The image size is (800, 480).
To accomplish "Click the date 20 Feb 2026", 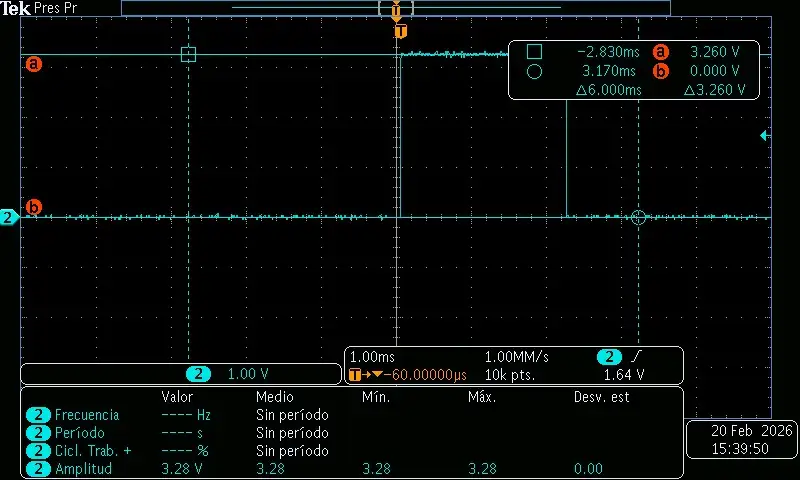I will coord(752,431).
